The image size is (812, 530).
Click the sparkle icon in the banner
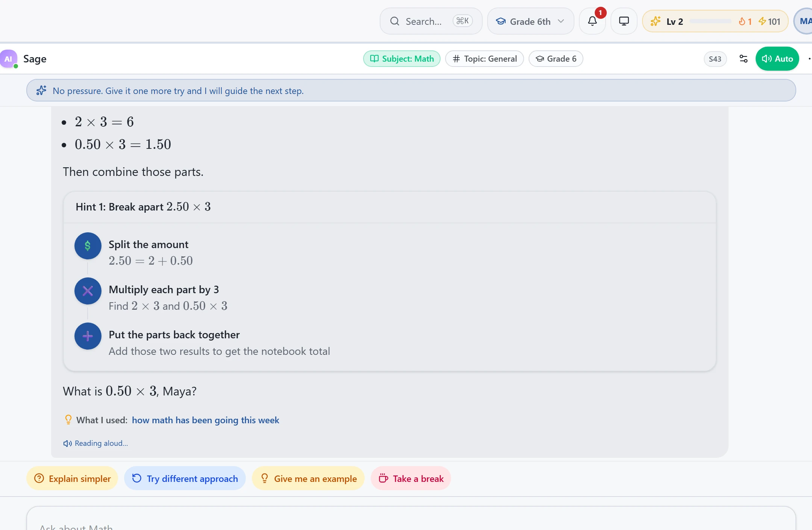[x=41, y=91]
